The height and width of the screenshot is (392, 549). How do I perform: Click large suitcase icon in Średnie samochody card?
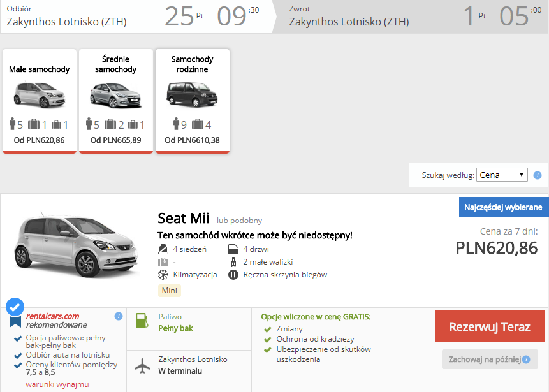(x=110, y=124)
